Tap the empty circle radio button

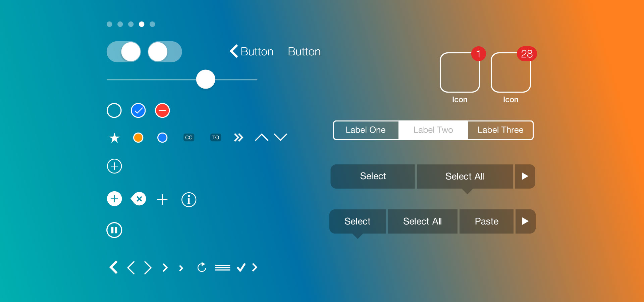tap(114, 110)
